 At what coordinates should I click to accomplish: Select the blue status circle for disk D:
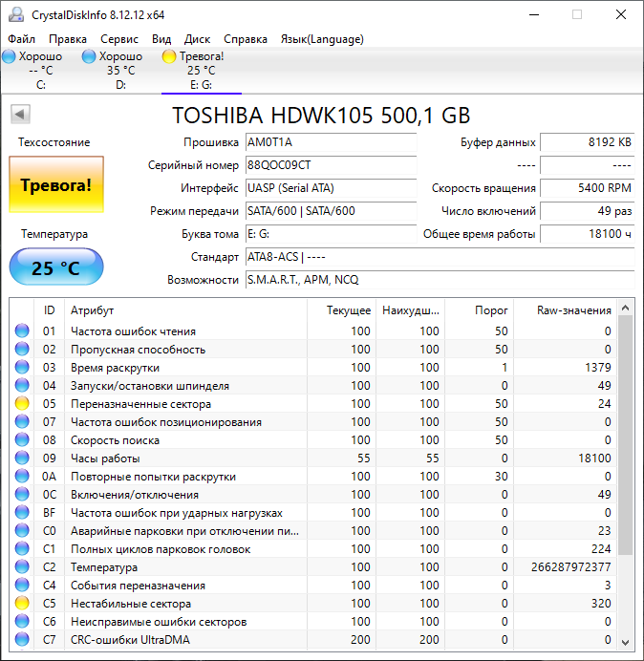point(89,56)
